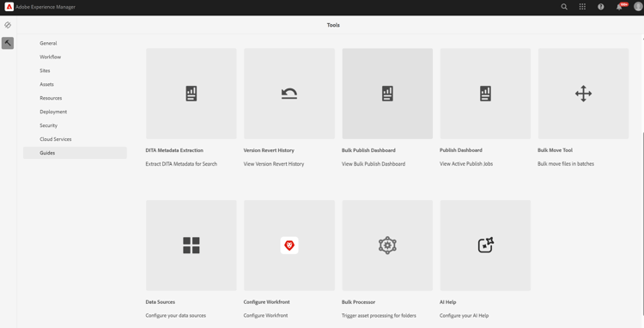Select Guides in the Tools sidebar

(x=75, y=153)
